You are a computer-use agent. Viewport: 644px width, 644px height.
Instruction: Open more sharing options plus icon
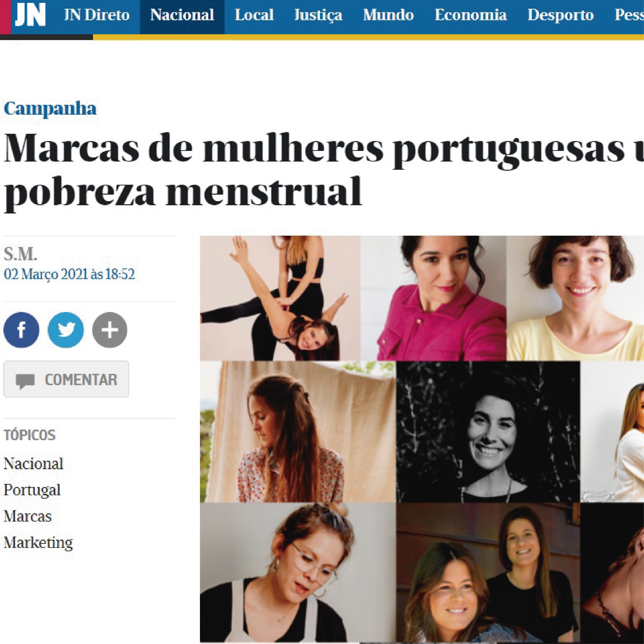[110, 330]
